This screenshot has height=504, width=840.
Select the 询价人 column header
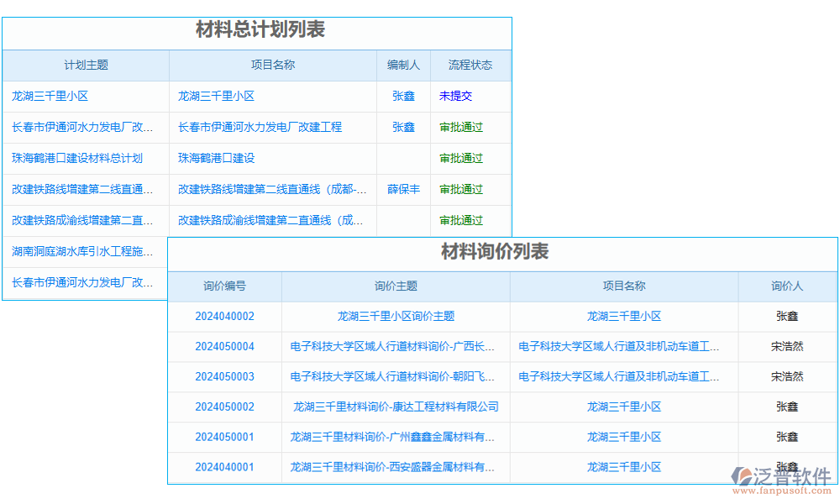[787, 286]
